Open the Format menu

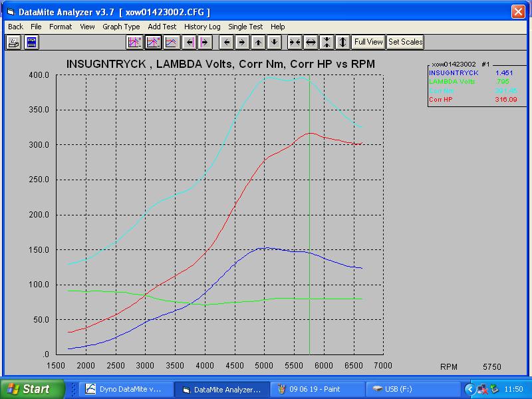61,27
